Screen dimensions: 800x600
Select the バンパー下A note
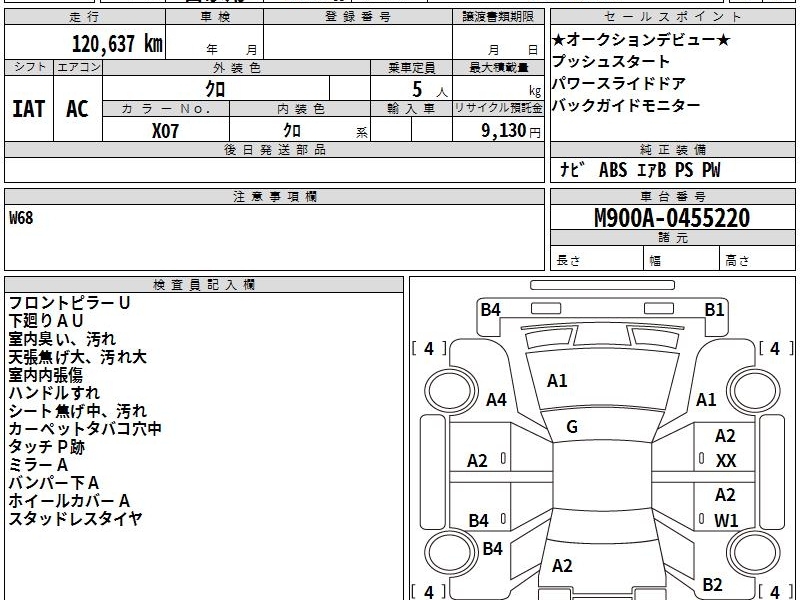coord(54,483)
